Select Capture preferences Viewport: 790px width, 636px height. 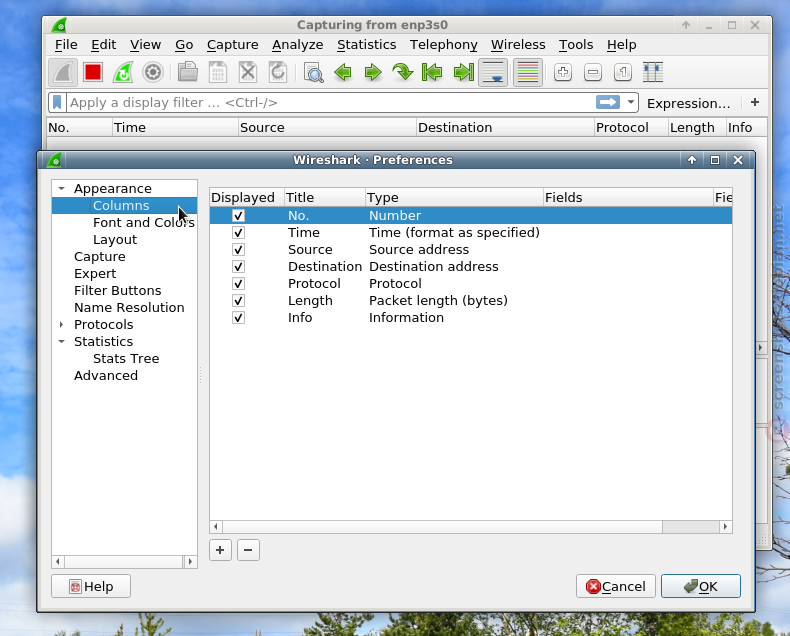(x=100, y=257)
